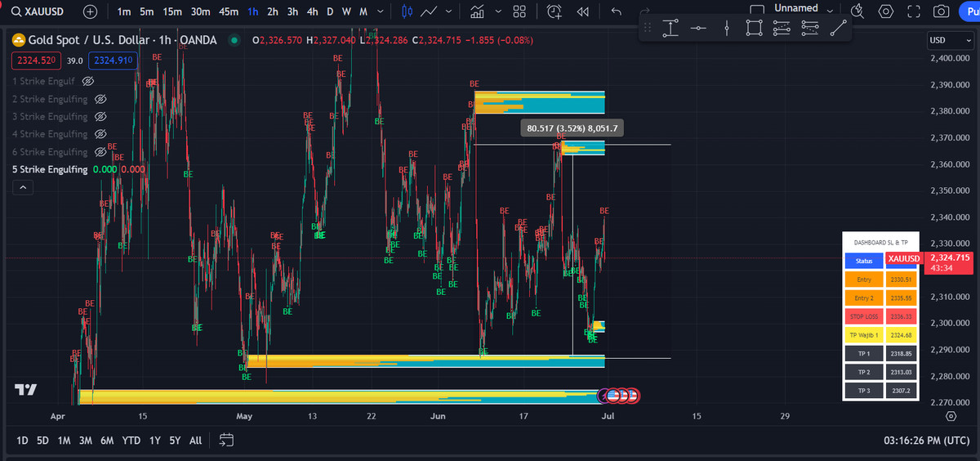Switch to the 4h timeframe

pos(312,12)
